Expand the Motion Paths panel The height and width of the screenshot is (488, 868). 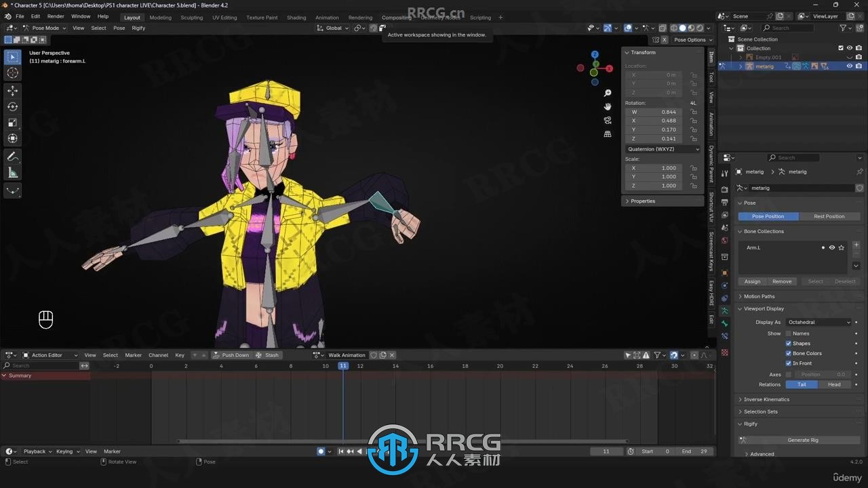pos(759,296)
